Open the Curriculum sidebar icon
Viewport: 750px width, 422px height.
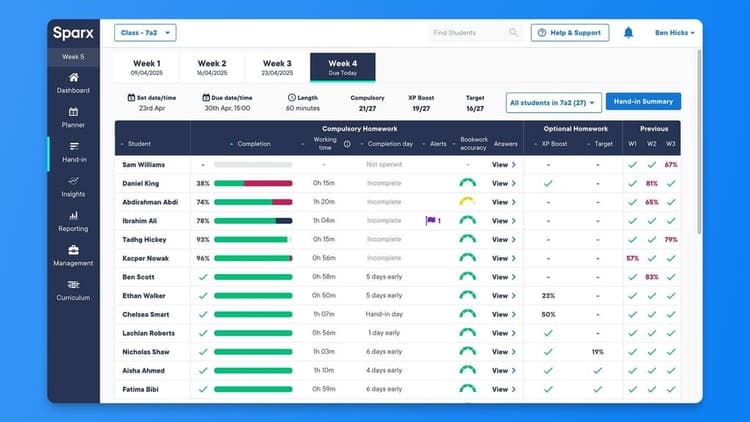(73, 284)
